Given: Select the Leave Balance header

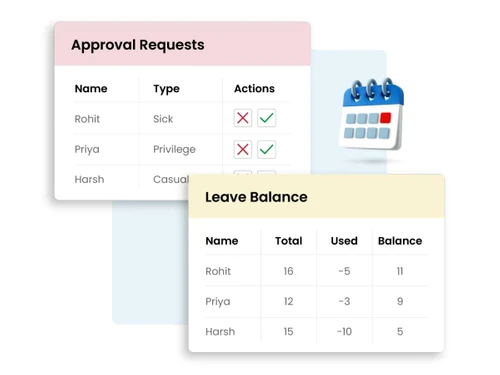Looking at the screenshot, I should (x=256, y=197).
